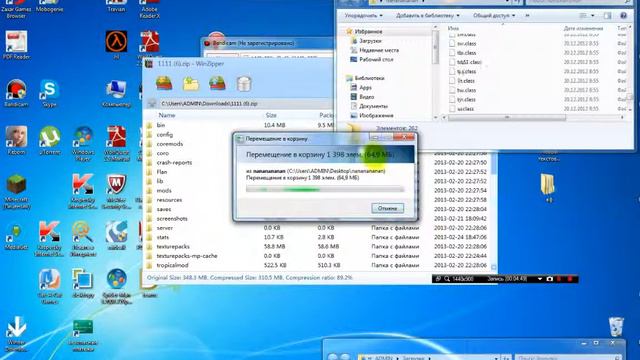This screenshot has width=640, height=360.
Task: Select the mods folder in WinZipper
Action: click(x=164, y=191)
